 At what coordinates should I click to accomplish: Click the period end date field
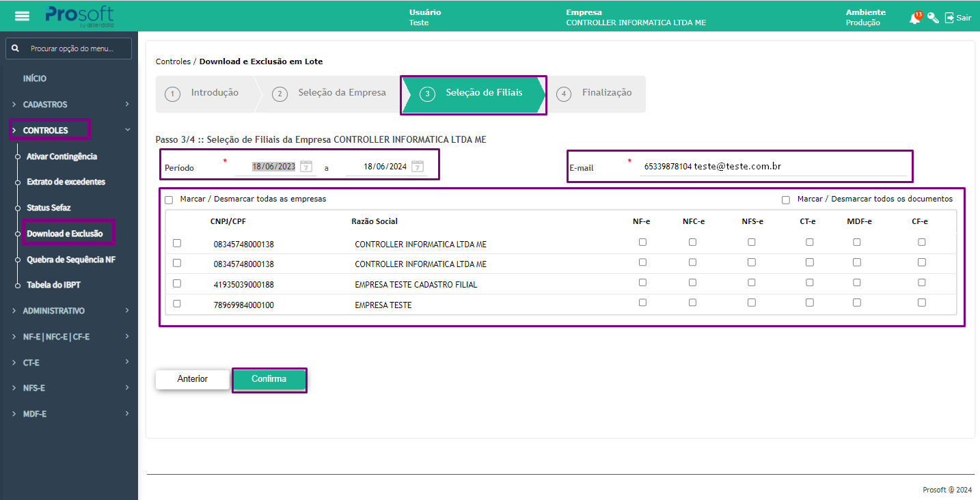pos(385,167)
